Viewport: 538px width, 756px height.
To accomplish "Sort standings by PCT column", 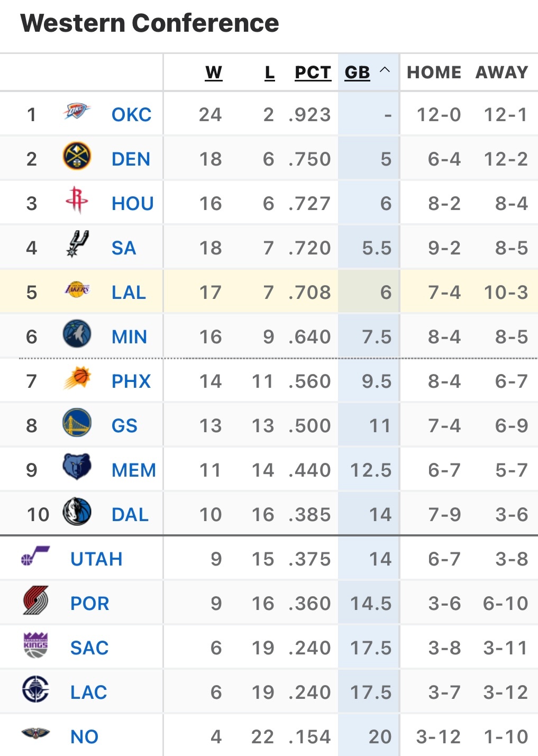I will [x=313, y=72].
